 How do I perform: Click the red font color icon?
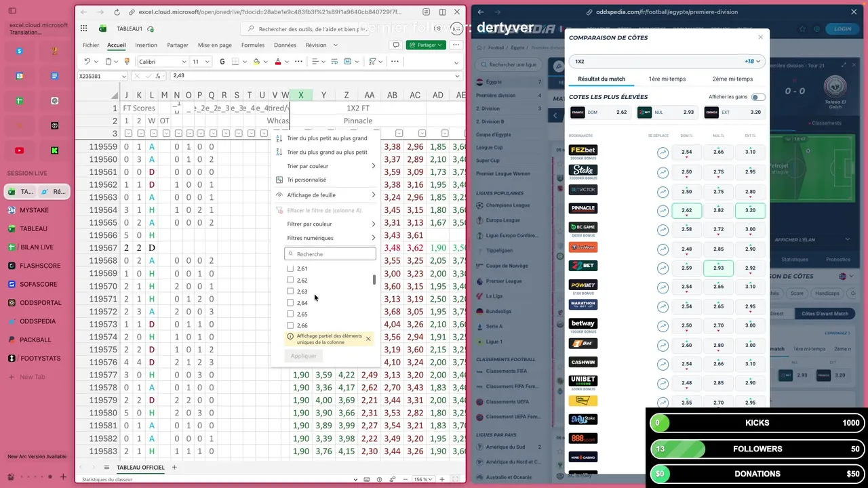click(x=278, y=62)
